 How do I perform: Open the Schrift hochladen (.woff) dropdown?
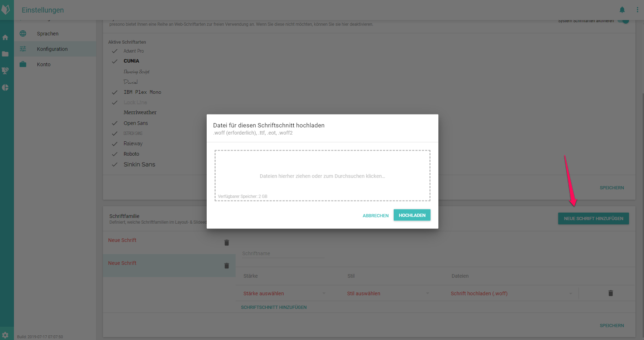[x=511, y=293]
